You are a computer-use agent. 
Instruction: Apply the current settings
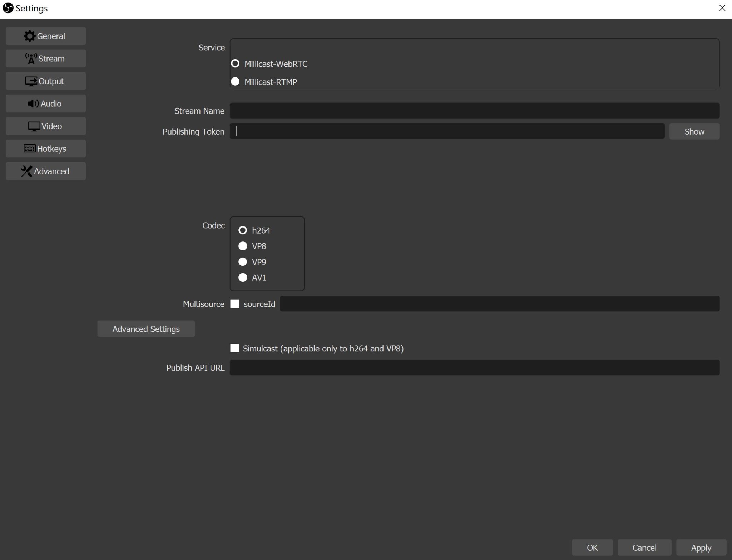pyautogui.click(x=700, y=547)
